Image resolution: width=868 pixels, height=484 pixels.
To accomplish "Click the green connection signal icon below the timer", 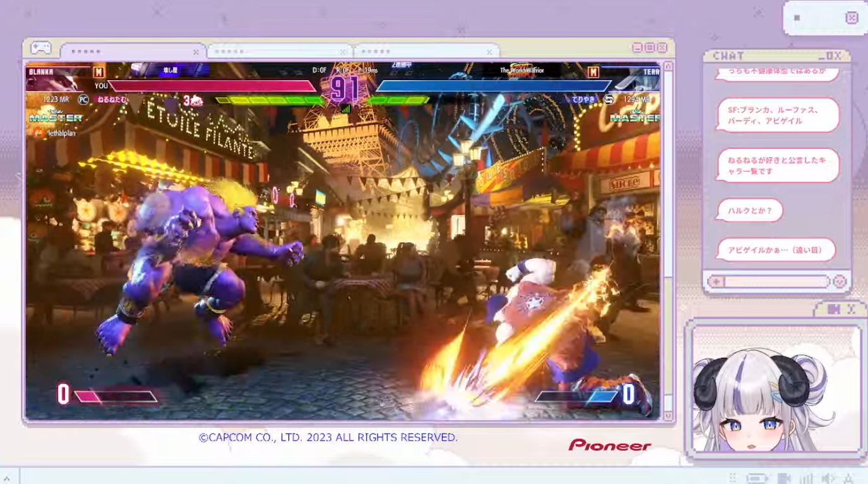I will (345, 109).
